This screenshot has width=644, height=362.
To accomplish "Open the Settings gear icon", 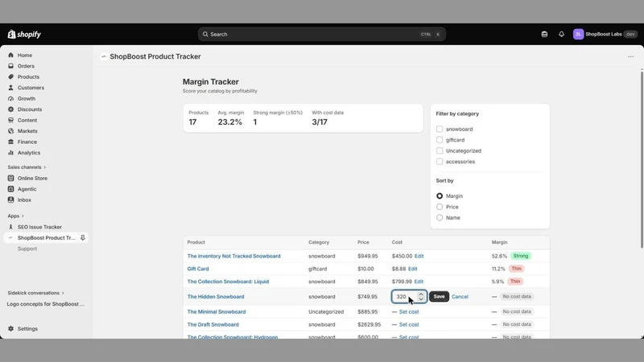I will [10, 329].
